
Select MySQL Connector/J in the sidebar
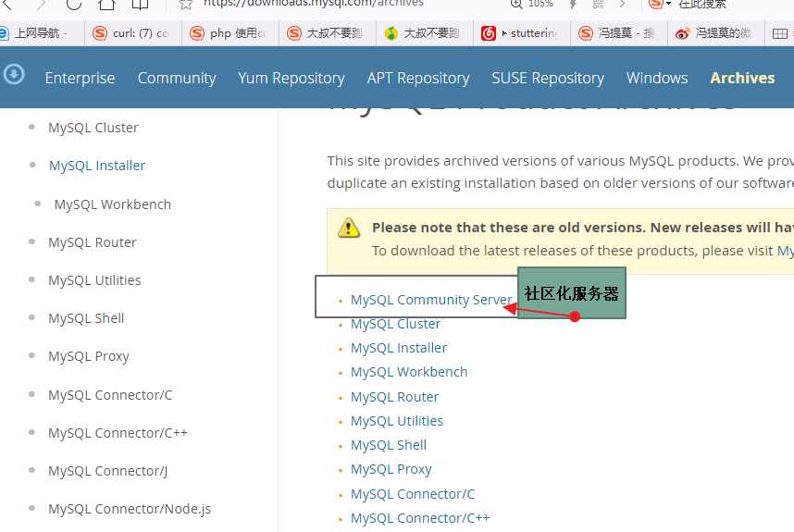click(x=107, y=471)
